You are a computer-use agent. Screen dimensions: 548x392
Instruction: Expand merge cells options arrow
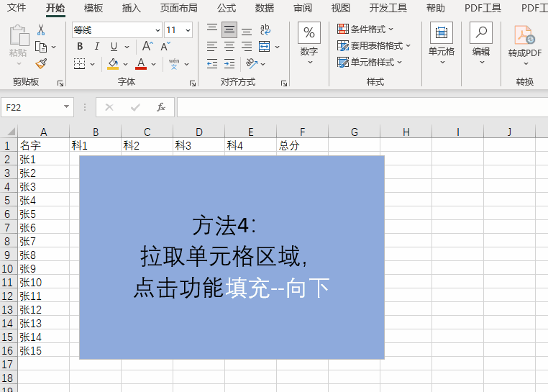tap(277, 47)
